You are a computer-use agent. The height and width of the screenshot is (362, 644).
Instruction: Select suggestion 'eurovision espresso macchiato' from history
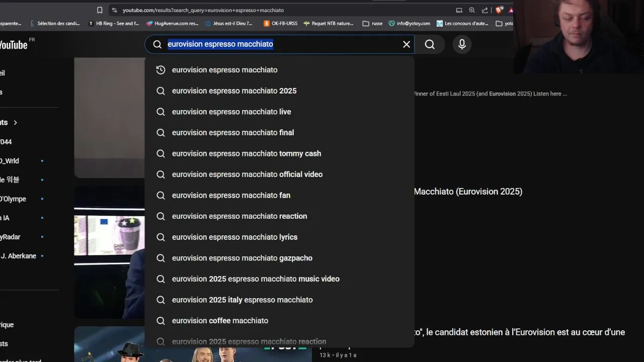point(279,70)
